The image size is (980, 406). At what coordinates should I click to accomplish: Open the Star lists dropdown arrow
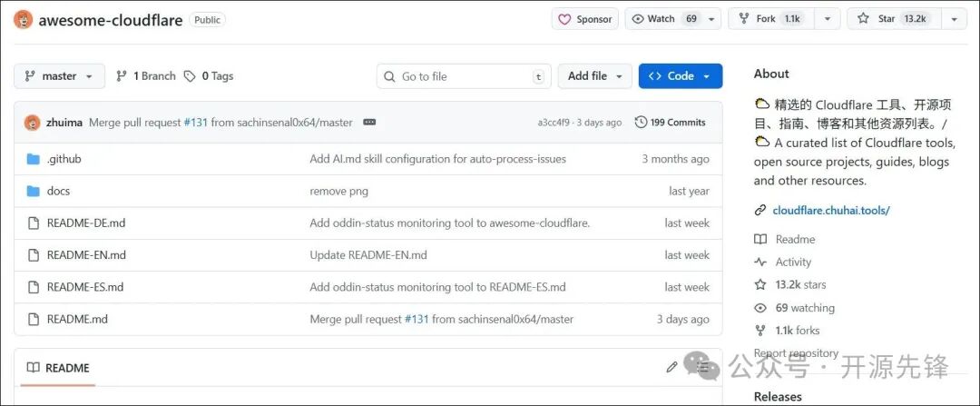pyautogui.click(x=954, y=19)
